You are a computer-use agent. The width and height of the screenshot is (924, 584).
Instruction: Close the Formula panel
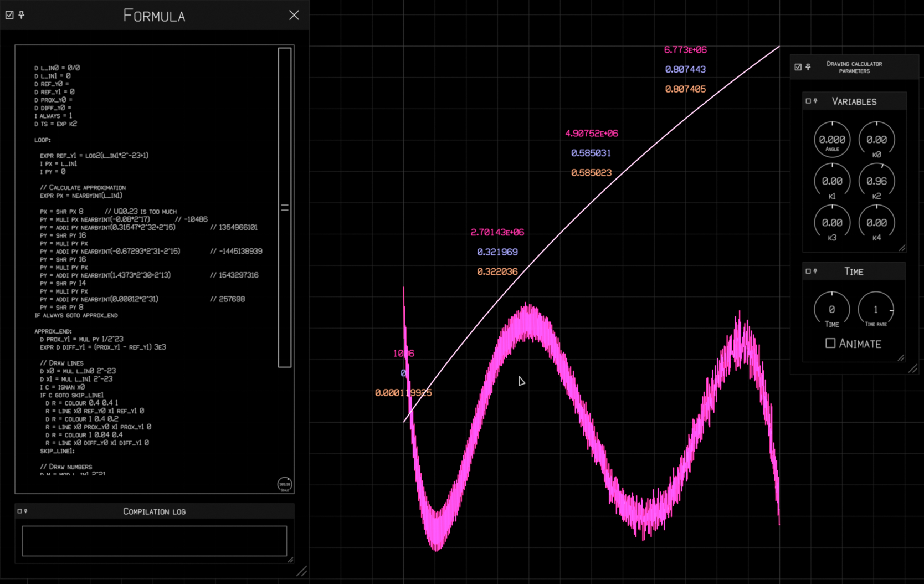[294, 15]
